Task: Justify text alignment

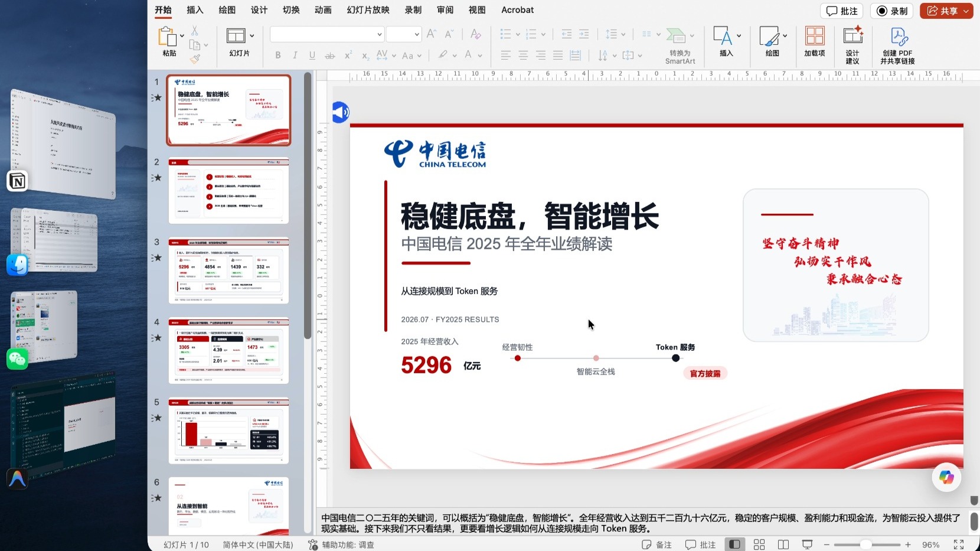Action: 558,56
